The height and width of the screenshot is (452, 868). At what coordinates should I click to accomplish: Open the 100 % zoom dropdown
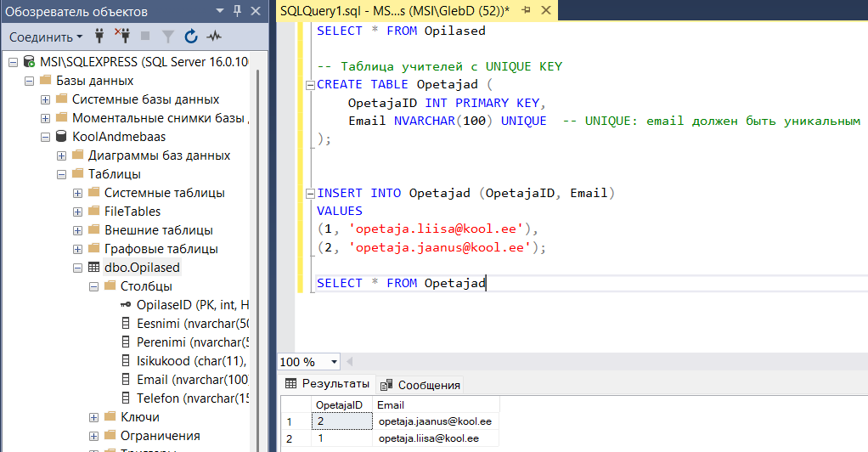334,362
